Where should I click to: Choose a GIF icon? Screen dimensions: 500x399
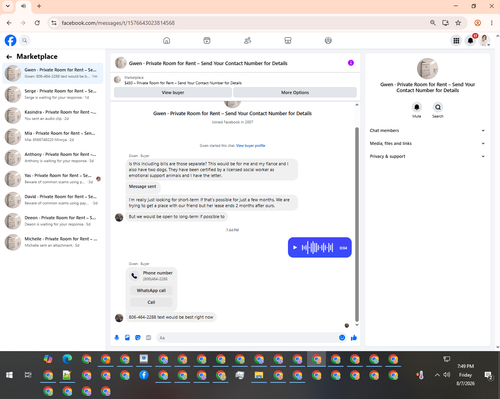148,338
